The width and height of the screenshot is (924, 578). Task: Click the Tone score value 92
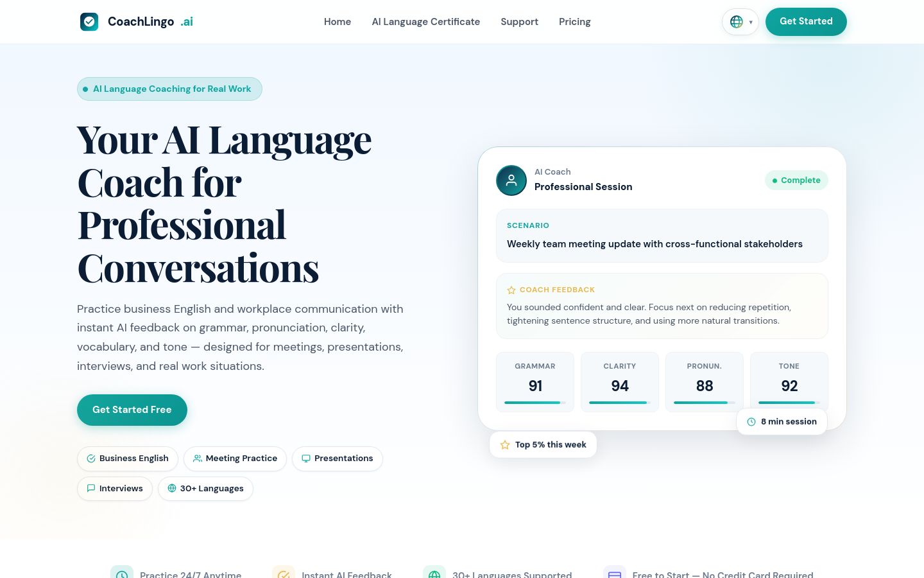click(x=789, y=386)
